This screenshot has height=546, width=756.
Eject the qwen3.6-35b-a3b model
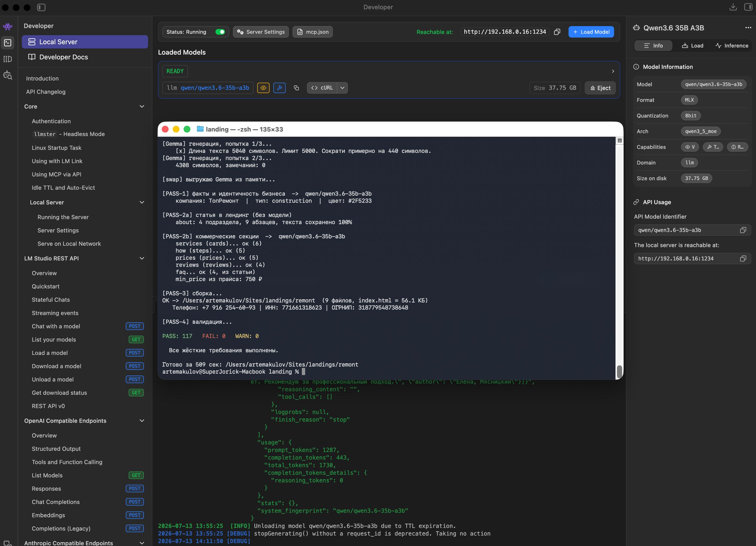pos(600,88)
